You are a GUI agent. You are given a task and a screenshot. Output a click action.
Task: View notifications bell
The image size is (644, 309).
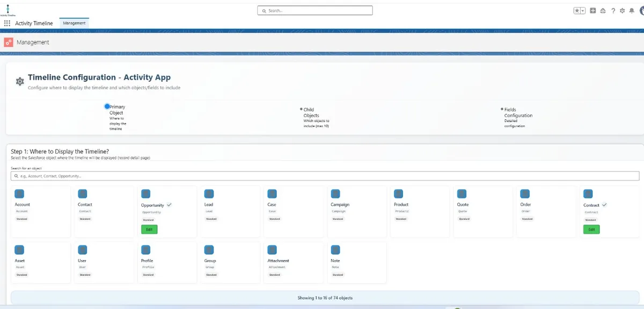pyautogui.click(x=632, y=10)
